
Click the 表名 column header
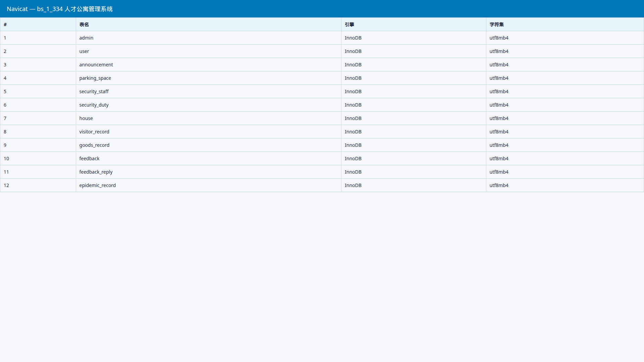pyautogui.click(x=208, y=24)
